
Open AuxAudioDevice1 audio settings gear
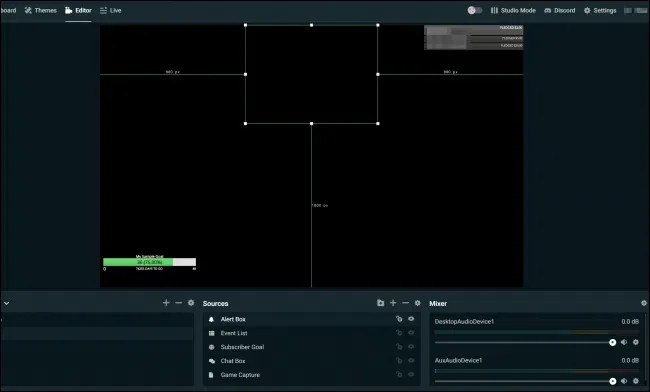[x=636, y=381]
